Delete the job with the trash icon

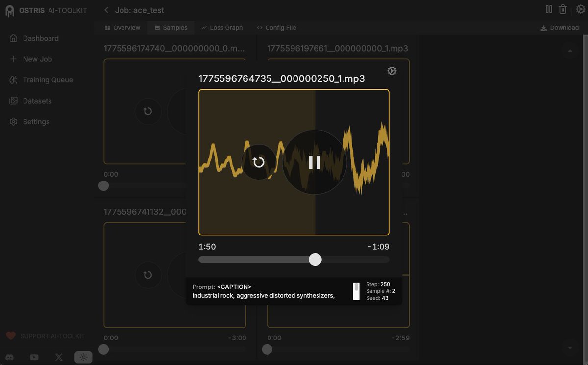click(563, 9)
